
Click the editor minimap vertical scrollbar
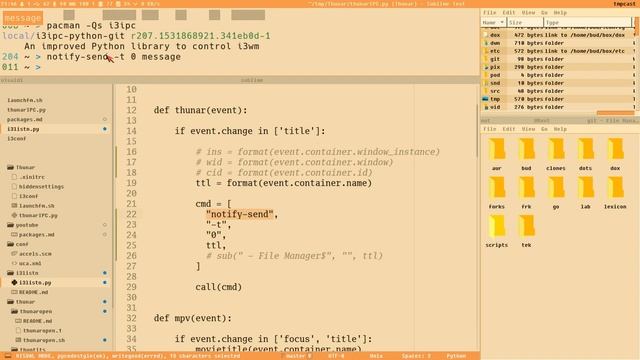477,131
